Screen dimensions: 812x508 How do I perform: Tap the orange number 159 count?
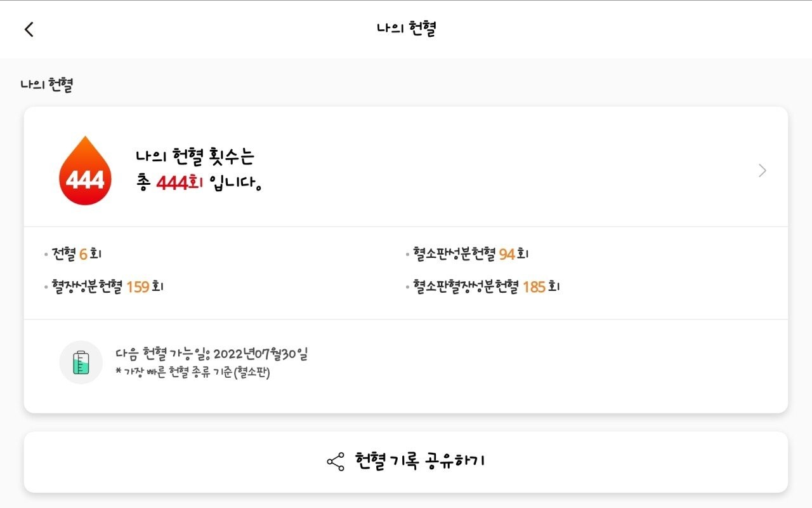pyautogui.click(x=138, y=287)
